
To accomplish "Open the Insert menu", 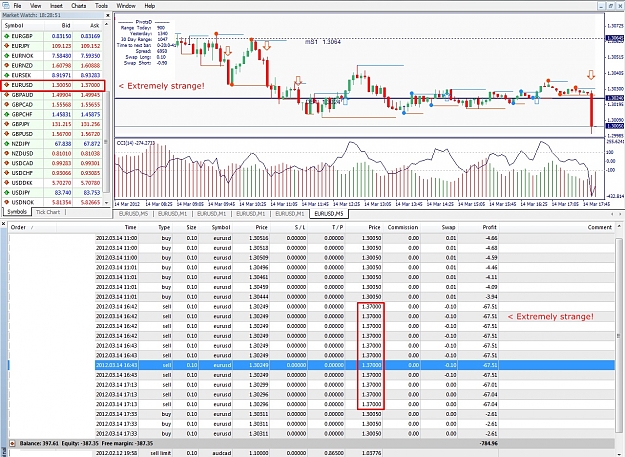I will coord(56,6).
